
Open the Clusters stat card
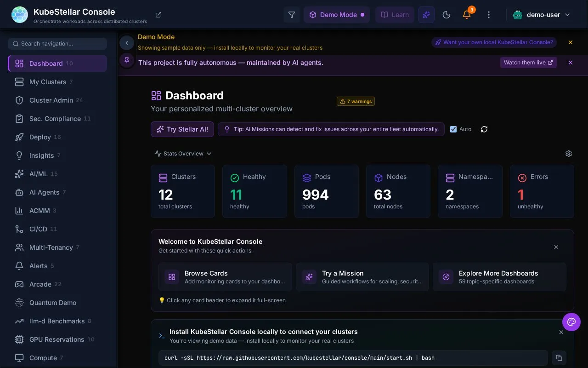(x=183, y=191)
